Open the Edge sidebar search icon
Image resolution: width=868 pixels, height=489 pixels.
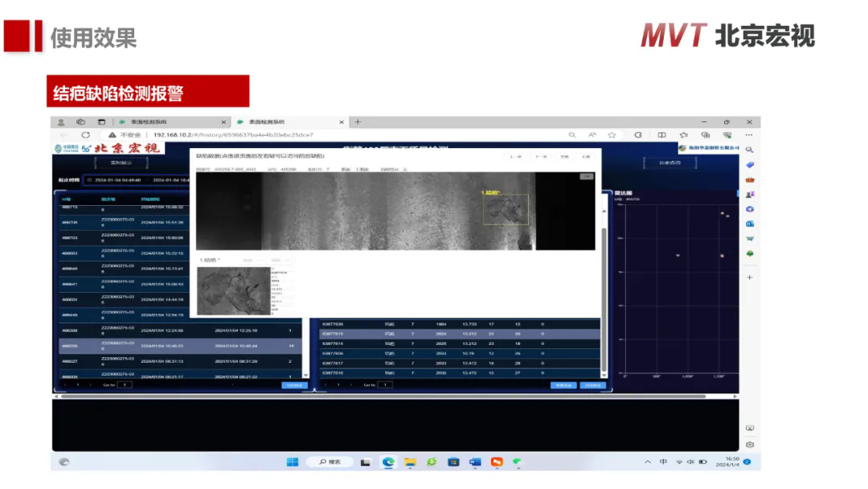[x=749, y=150]
